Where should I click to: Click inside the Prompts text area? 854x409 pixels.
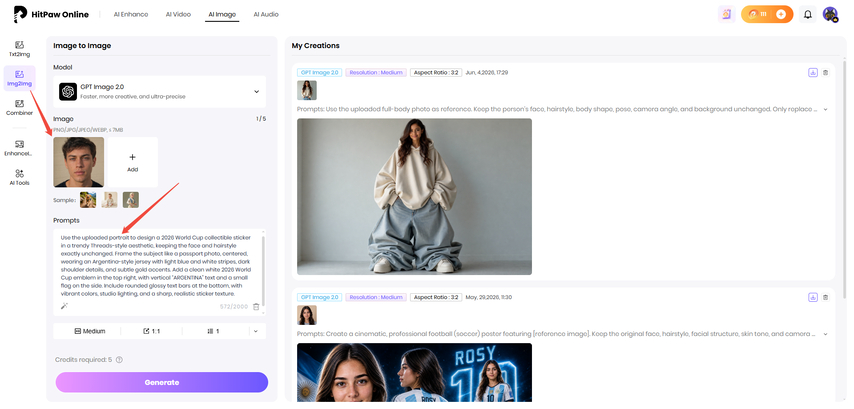[x=158, y=266]
